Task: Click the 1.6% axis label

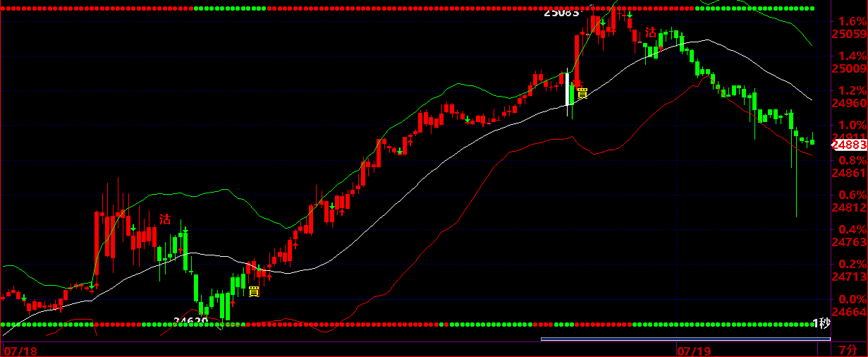Action: point(852,21)
